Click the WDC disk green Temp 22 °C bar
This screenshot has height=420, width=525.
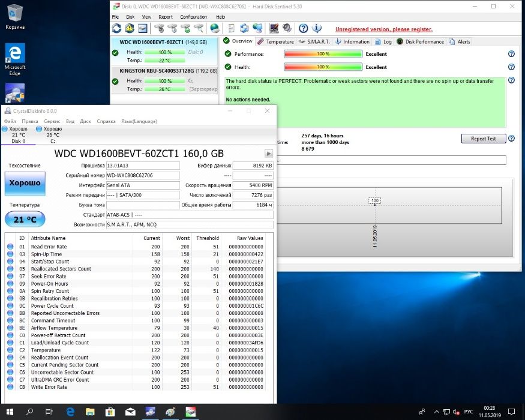click(164, 60)
